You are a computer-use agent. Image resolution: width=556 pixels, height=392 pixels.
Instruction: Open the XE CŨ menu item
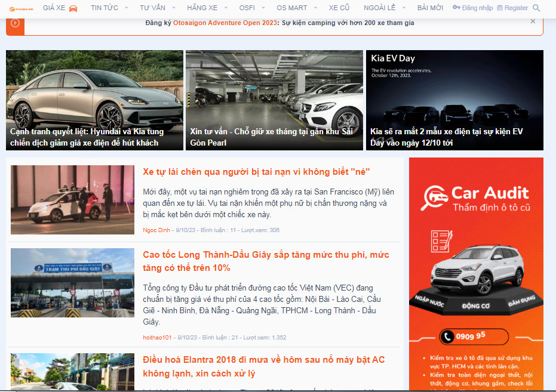pyautogui.click(x=340, y=8)
